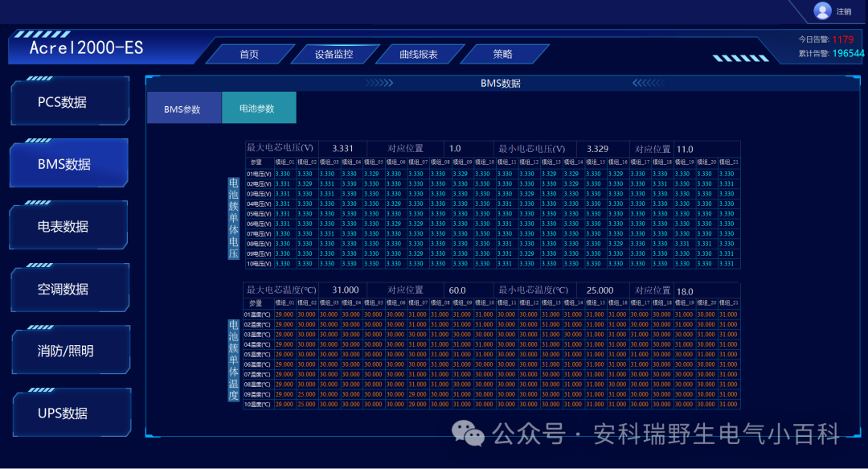The height and width of the screenshot is (469, 868).
Task: Click 25.000 cell in 09温度 row
Action: pos(307,395)
